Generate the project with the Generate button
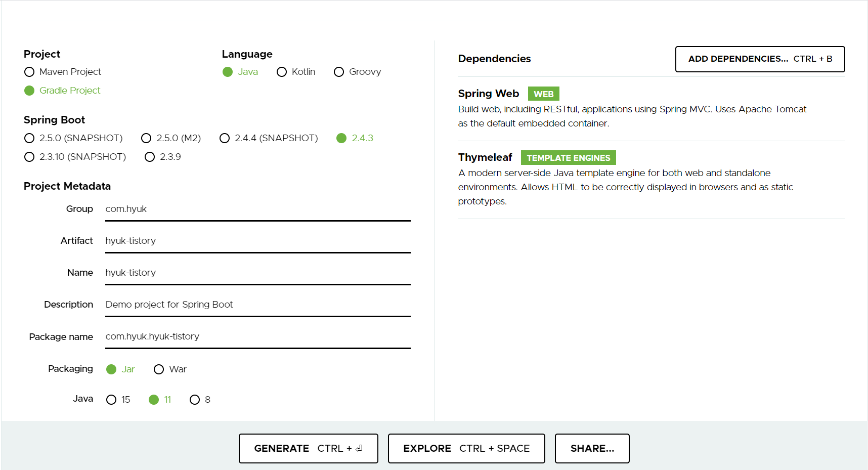868x470 pixels. coord(309,448)
